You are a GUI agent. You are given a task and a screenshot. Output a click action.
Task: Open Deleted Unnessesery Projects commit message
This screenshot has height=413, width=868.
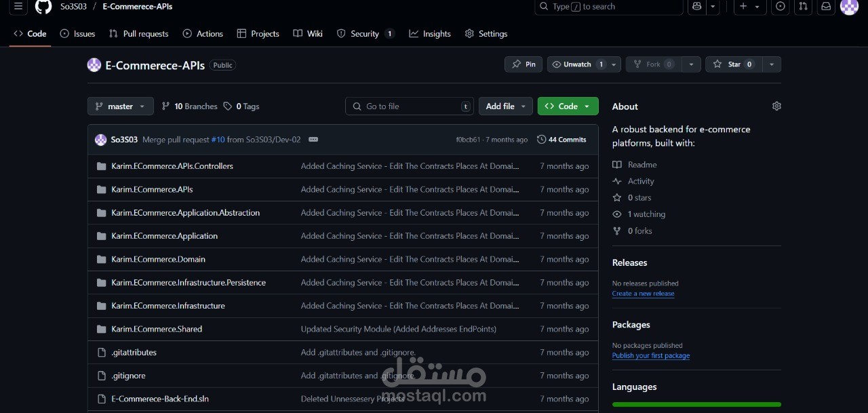353,399
